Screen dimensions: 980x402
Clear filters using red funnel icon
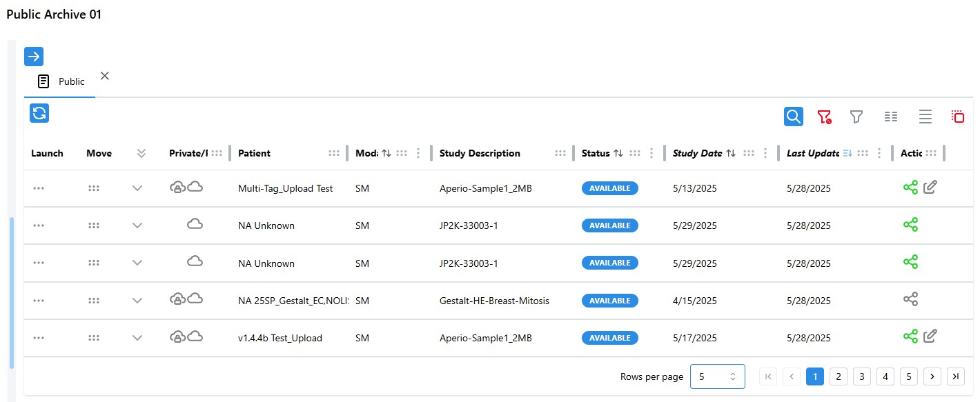click(824, 117)
